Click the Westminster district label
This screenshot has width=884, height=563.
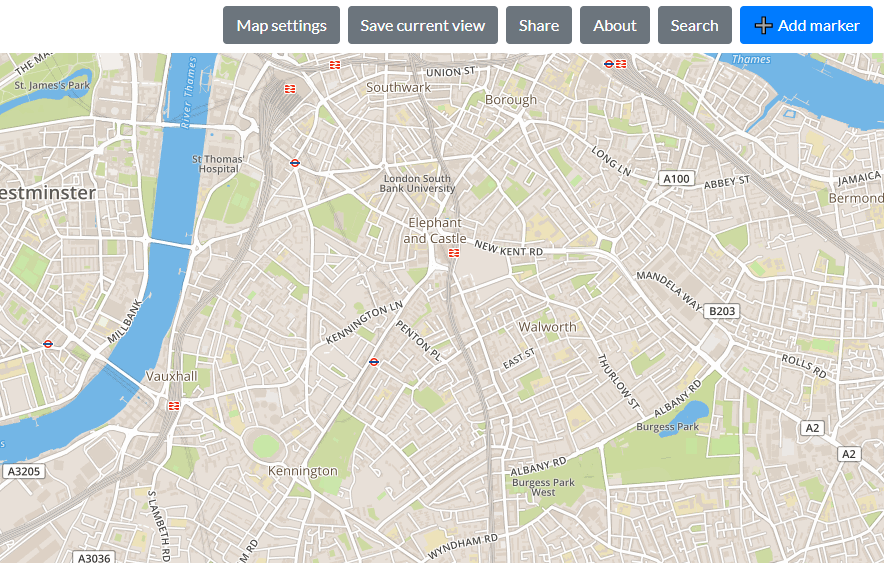pos(47,193)
